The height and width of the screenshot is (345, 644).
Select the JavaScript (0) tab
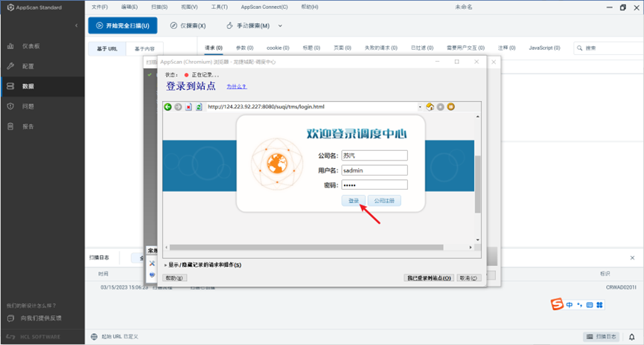tap(544, 48)
